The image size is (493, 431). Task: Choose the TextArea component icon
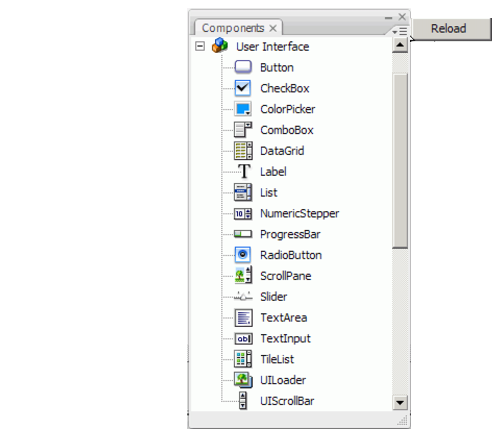243,317
